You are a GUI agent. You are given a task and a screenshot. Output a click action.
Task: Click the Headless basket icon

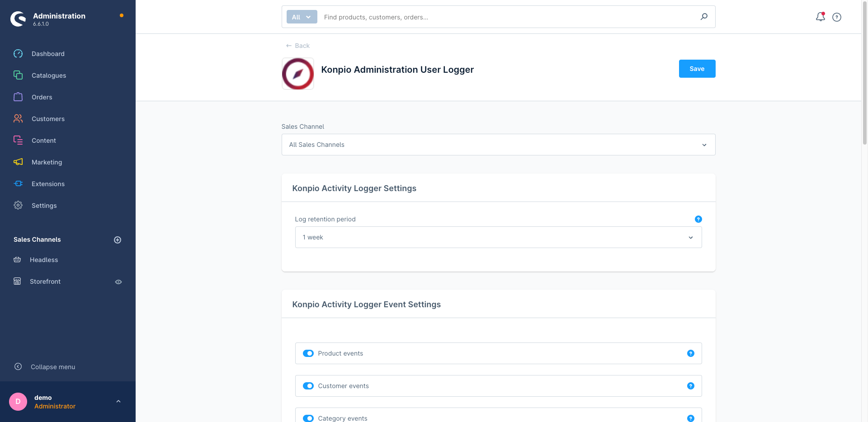point(17,259)
